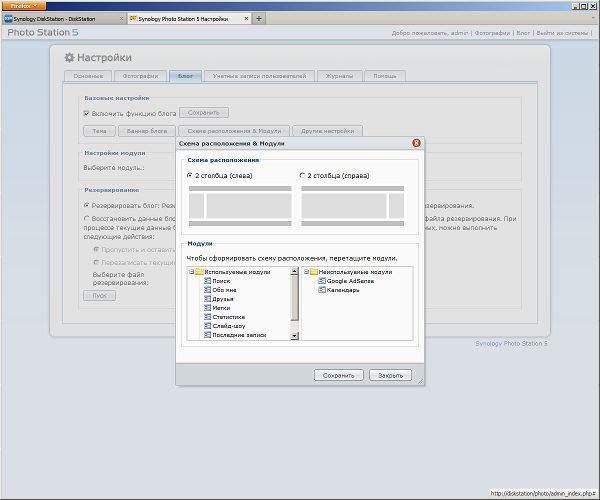The height and width of the screenshot is (500, 600).
Task: Switch to the Журналы tab
Action: coord(339,76)
